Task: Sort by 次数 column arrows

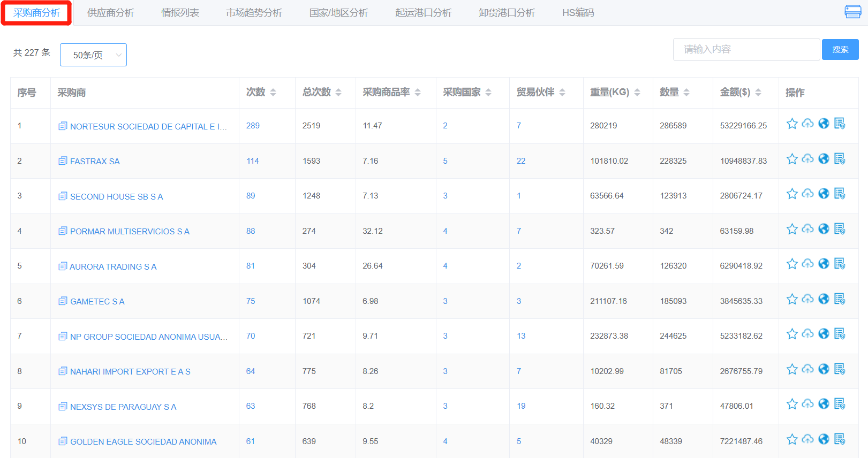Action: pos(273,93)
